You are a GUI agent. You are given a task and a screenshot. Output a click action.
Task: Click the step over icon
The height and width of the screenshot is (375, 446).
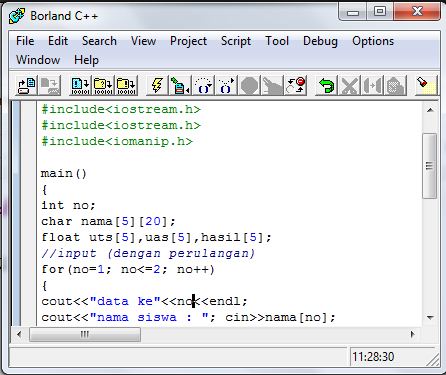[203, 86]
